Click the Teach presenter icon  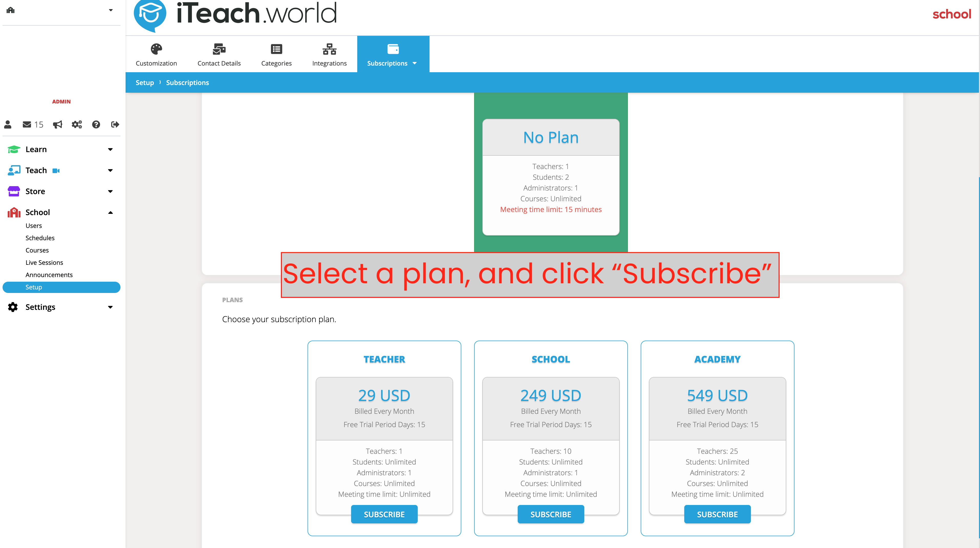(14, 170)
